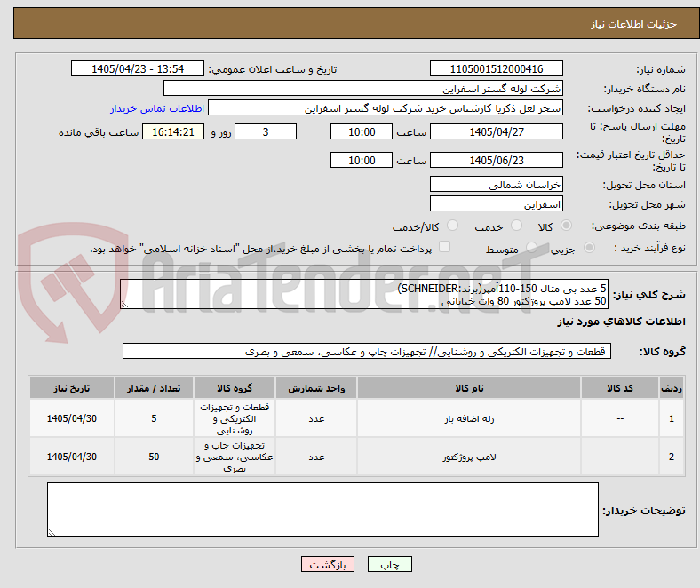Select the متوسط purchase type radio
The width and height of the screenshot is (700, 588).
click(x=531, y=247)
